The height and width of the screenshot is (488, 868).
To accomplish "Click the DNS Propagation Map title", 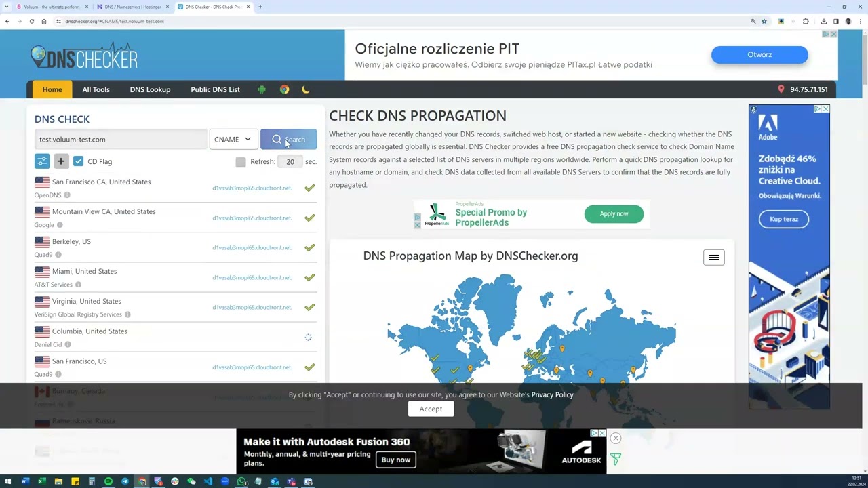I will pyautogui.click(x=471, y=256).
